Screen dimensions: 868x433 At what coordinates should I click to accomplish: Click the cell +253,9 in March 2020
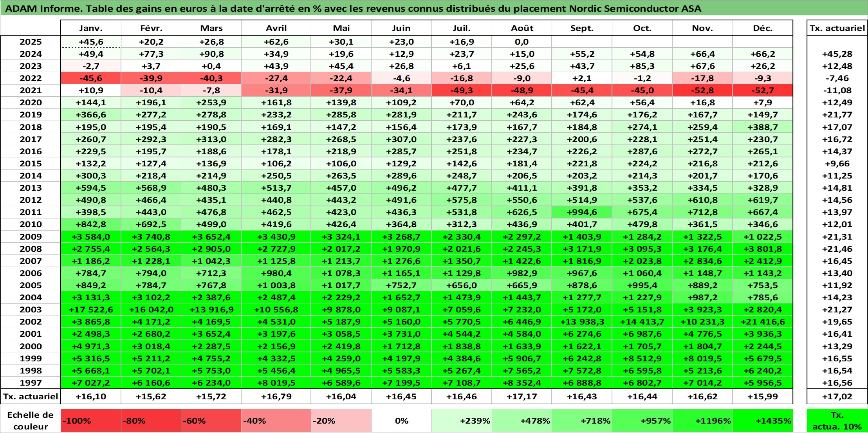211,103
